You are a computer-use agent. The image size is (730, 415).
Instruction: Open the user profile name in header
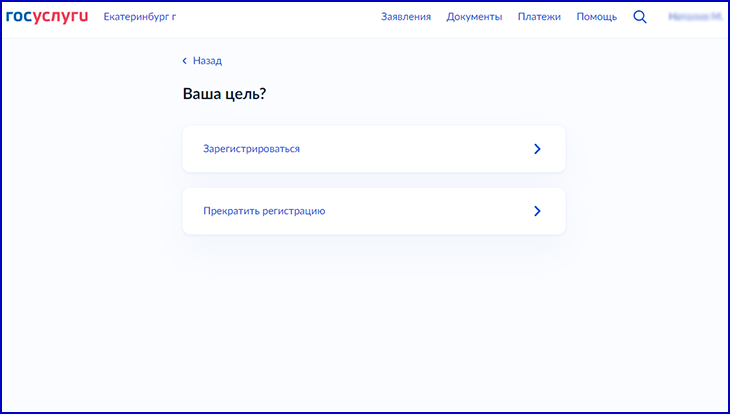coord(695,17)
